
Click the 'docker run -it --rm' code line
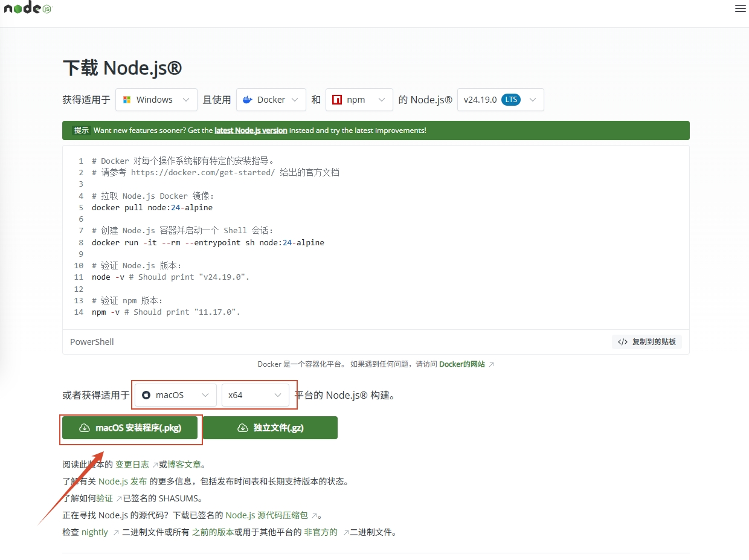tap(208, 242)
